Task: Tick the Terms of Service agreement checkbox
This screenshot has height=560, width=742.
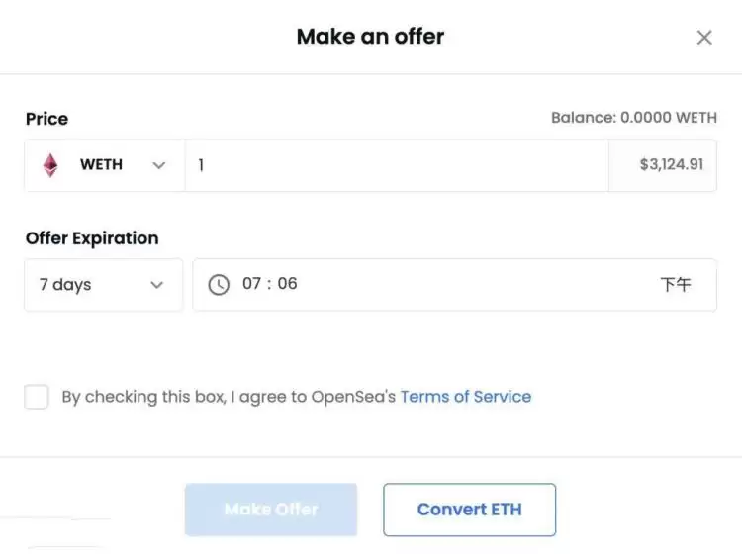Action: coord(37,397)
